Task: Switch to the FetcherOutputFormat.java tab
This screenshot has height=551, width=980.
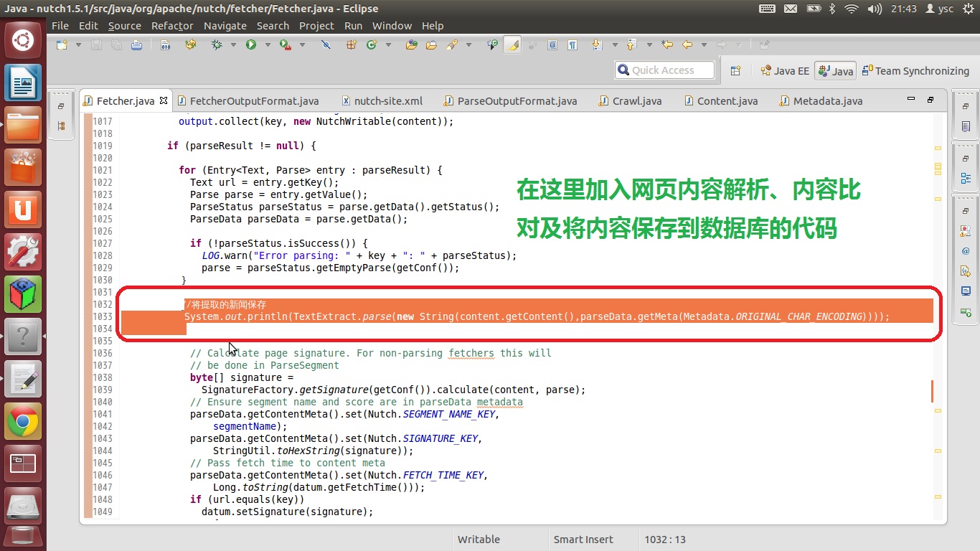Action: tap(248, 100)
